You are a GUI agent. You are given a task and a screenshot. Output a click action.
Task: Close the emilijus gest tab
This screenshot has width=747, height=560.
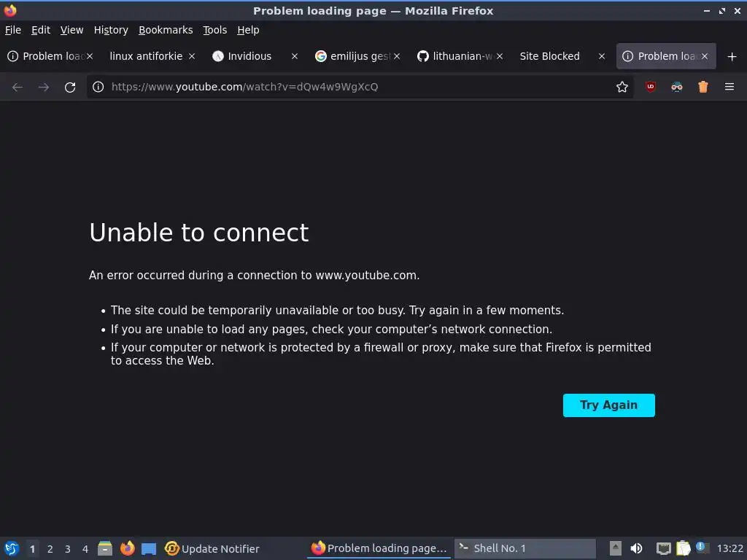click(397, 56)
